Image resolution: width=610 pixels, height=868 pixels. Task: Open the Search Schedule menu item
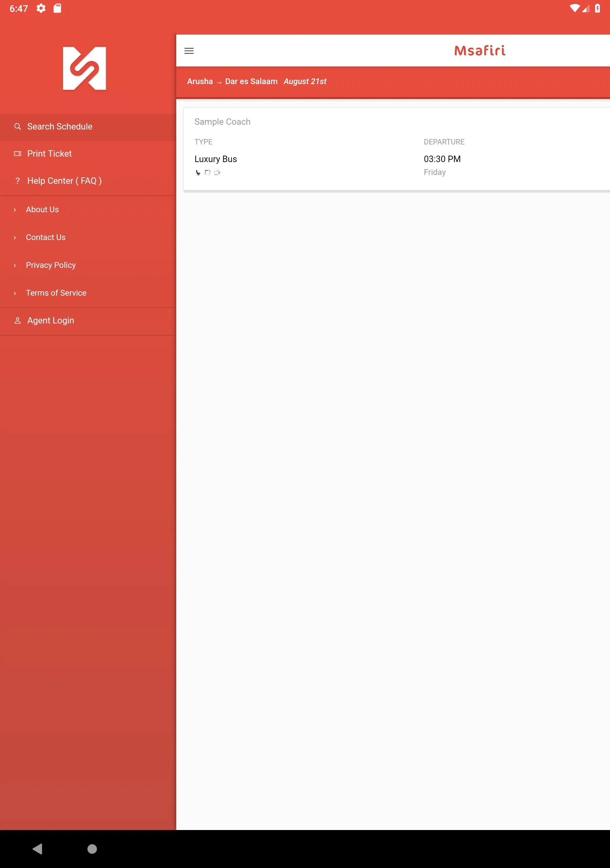pyautogui.click(x=88, y=127)
